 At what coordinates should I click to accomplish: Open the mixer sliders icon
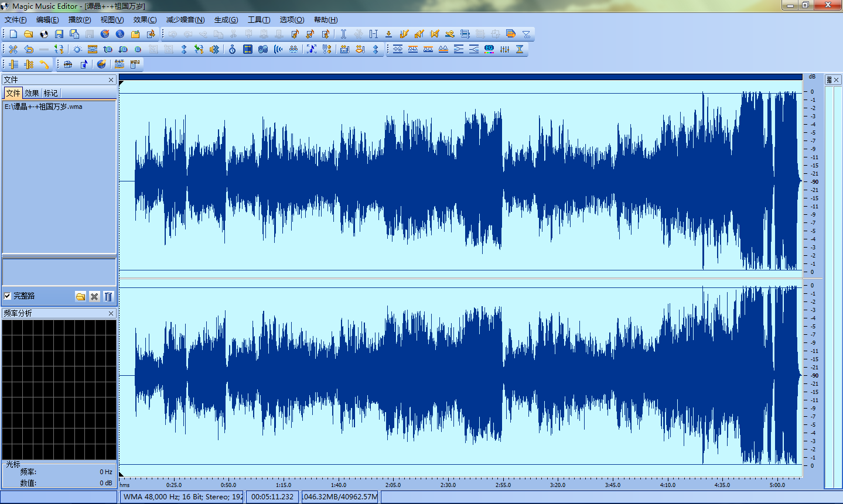click(504, 49)
